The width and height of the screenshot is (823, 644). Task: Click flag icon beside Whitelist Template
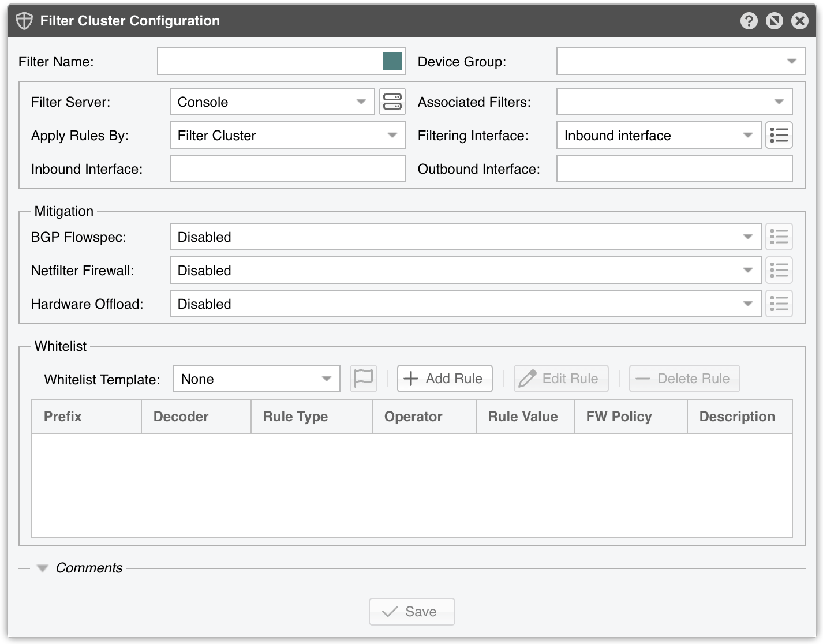tap(364, 379)
